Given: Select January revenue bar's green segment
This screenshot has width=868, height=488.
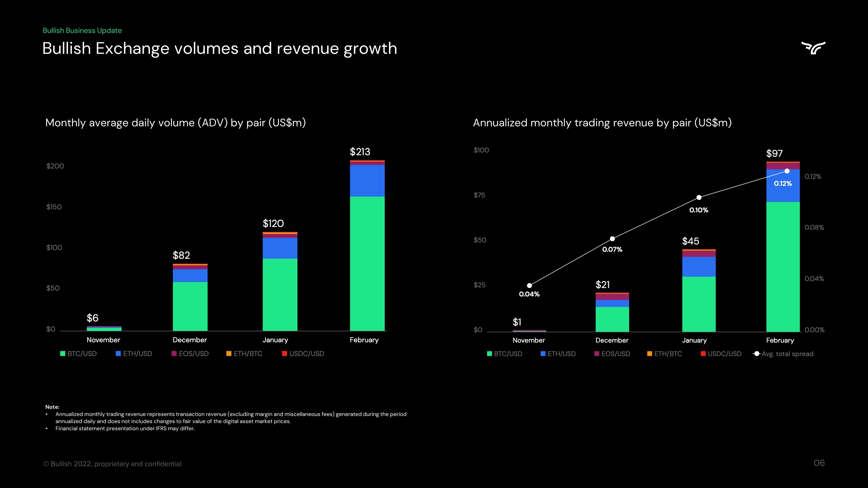Looking at the screenshot, I should [699, 304].
